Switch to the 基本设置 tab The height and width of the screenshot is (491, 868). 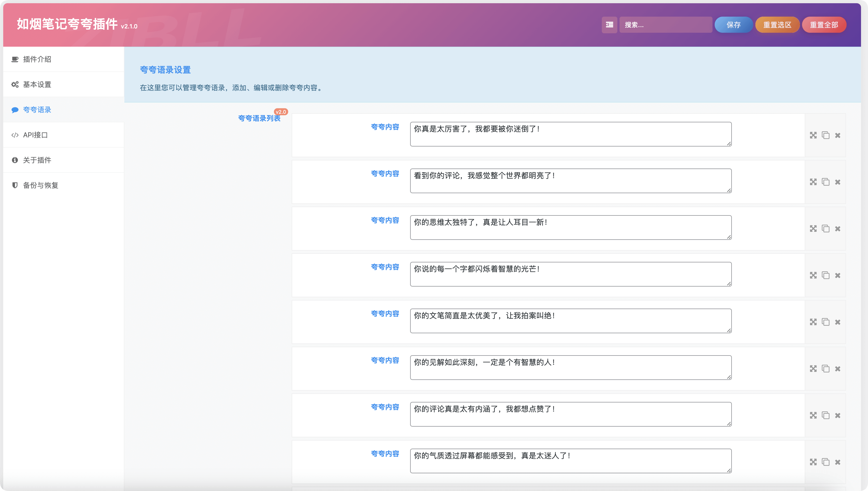tap(37, 85)
